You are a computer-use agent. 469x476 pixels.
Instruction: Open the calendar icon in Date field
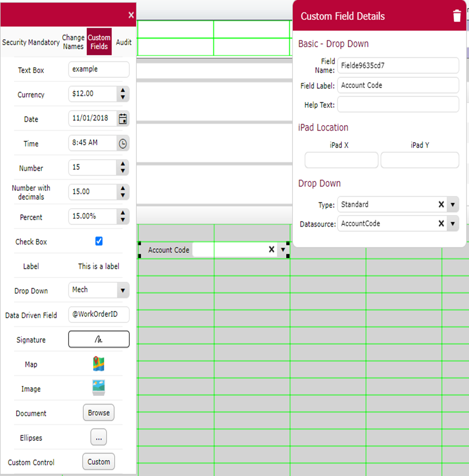pyautogui.click(x=123, y=119)
